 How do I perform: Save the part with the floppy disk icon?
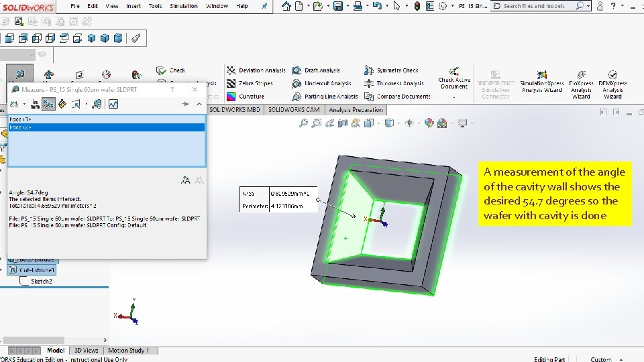point(338,6)
